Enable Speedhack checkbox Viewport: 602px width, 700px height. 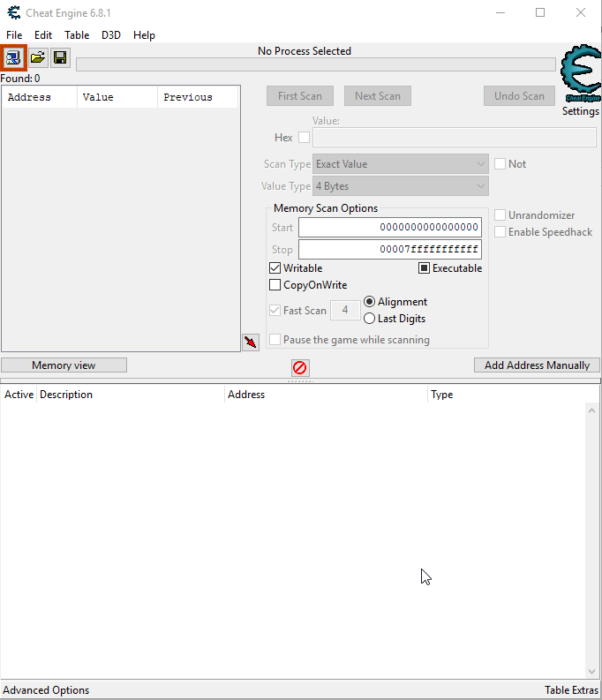tap(500, 232)
